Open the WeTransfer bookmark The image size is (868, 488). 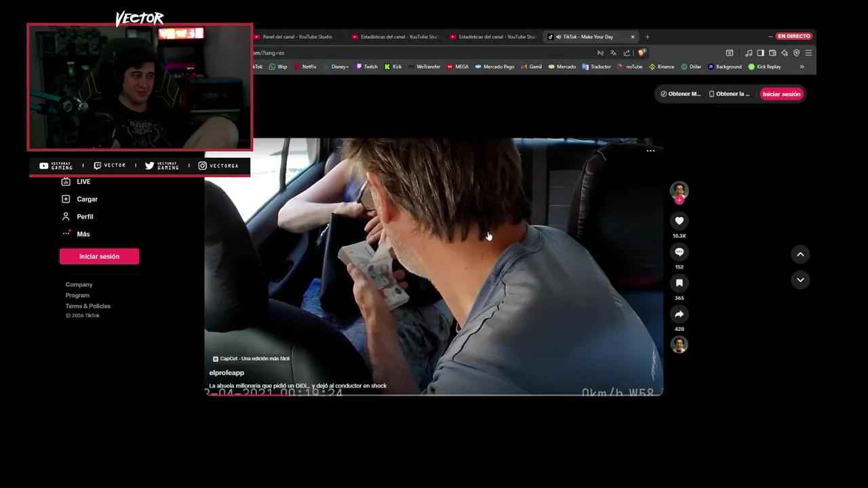[424, 66]
